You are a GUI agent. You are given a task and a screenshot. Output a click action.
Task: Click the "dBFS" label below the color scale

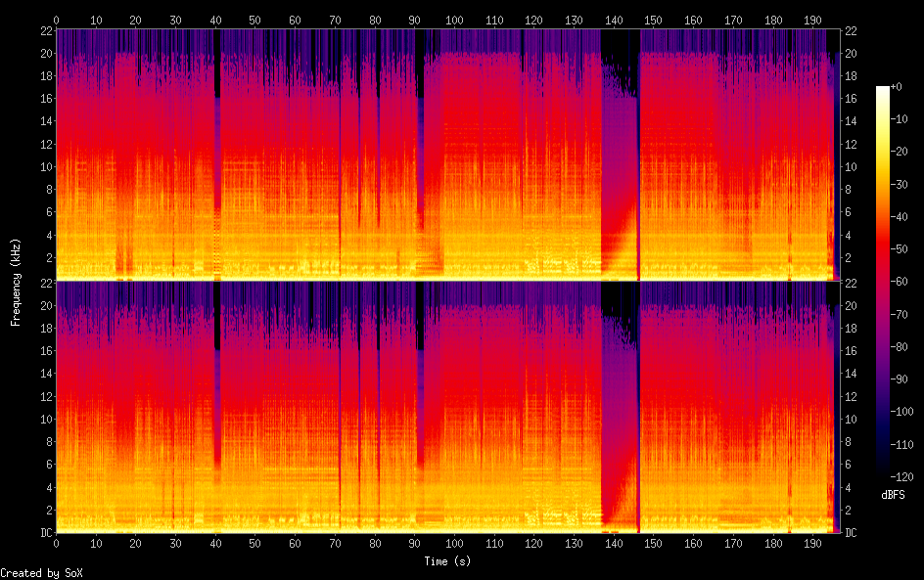pos(892,496)
